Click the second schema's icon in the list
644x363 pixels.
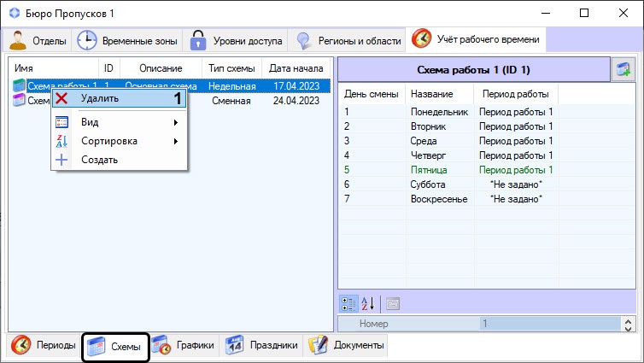[19, 101]
